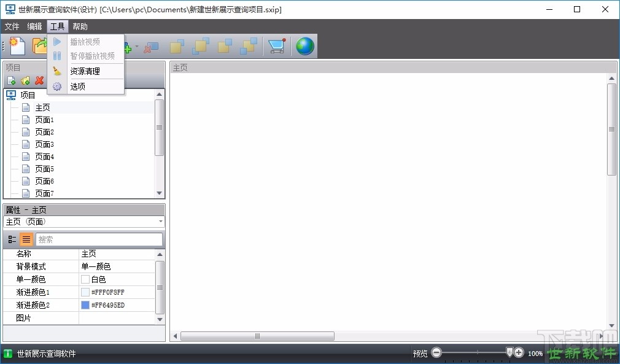Choose 资源清理 from the tools menu
Image resolution: width=620 pixels, height=364 pixels.
85,72
